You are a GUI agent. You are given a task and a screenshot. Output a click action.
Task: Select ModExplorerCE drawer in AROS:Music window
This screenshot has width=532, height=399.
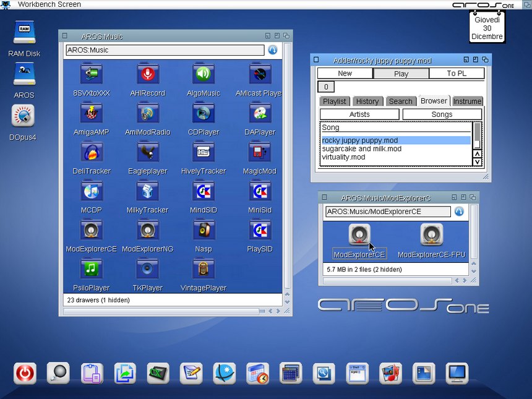[x=92, y=230]
